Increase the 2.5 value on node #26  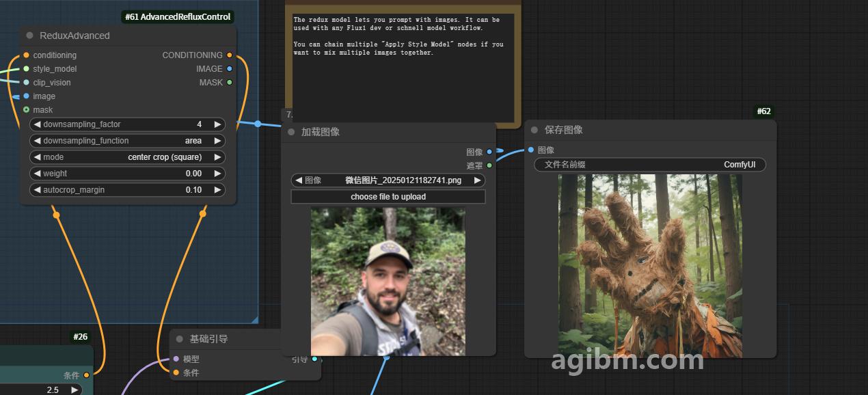point(74,390)
